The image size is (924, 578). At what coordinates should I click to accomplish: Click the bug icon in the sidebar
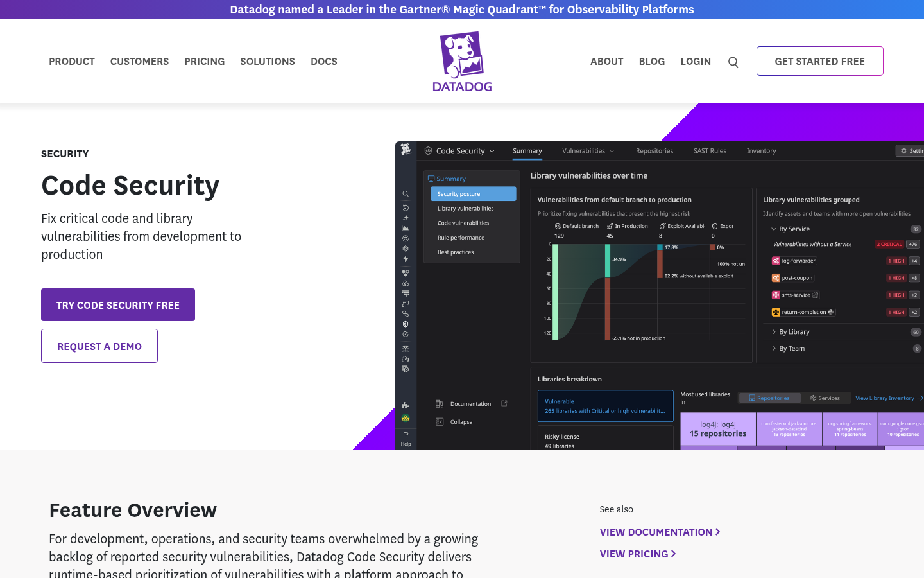tap(406, 349)
